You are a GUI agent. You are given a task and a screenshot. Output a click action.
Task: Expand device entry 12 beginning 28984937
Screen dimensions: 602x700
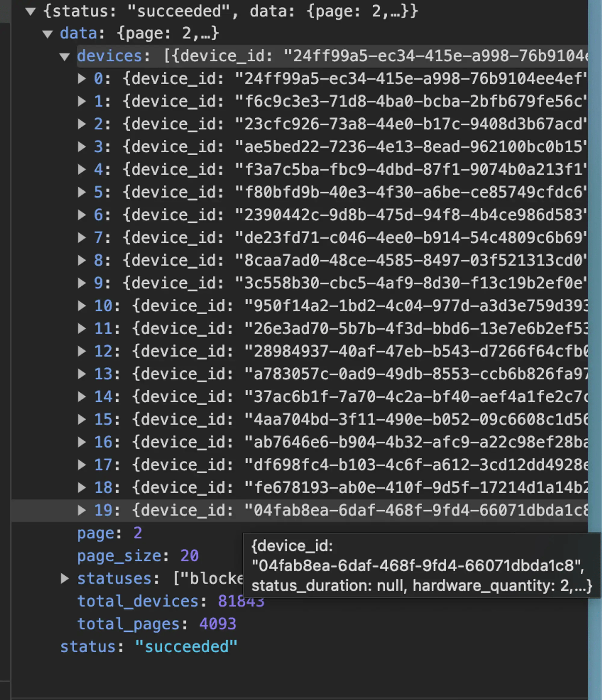click(x=82, y=351)
